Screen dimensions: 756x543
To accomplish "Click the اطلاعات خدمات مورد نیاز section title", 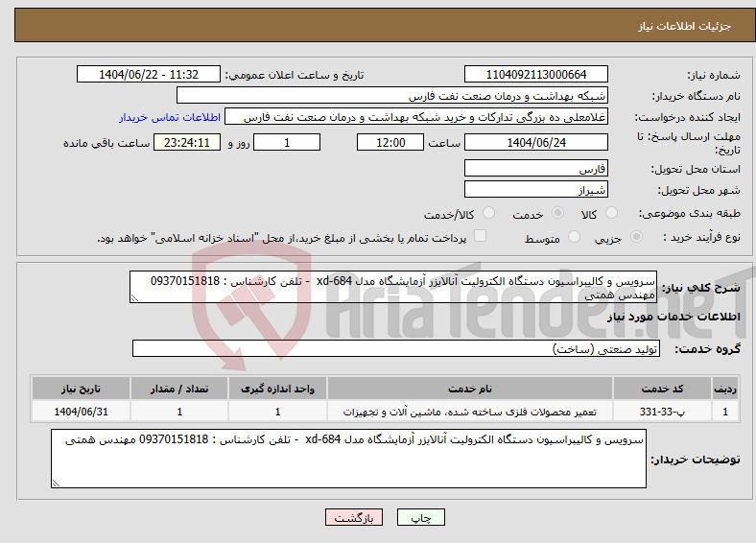I will [673, 317].
